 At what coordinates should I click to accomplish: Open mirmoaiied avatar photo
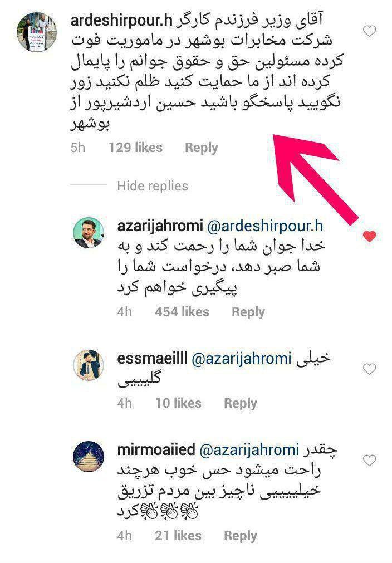coord(89,457)
